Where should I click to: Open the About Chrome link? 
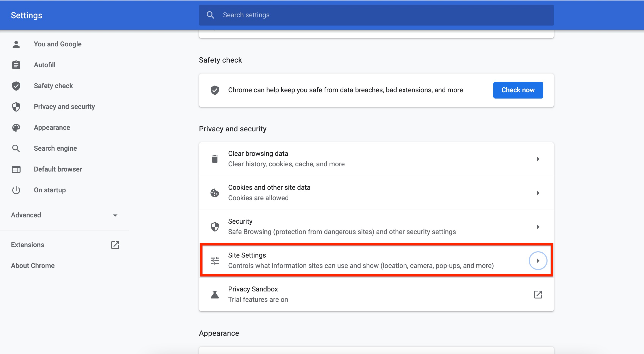tap(33, 266)
